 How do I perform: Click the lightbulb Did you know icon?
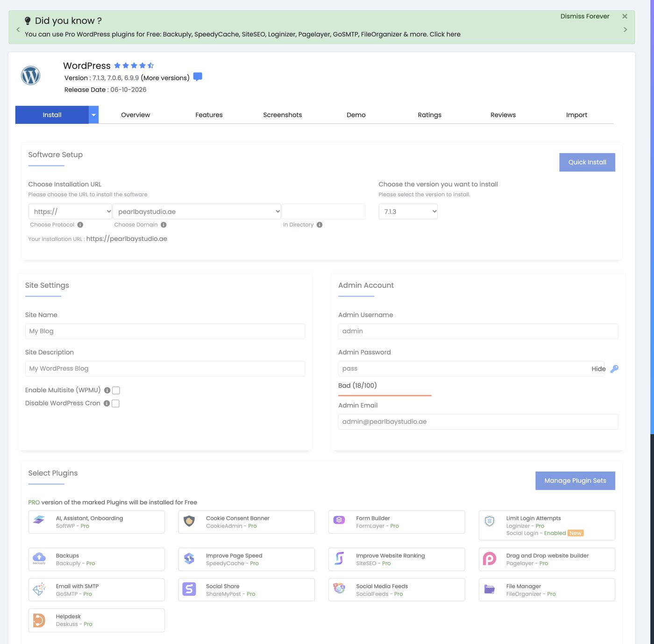pos(28,21)
